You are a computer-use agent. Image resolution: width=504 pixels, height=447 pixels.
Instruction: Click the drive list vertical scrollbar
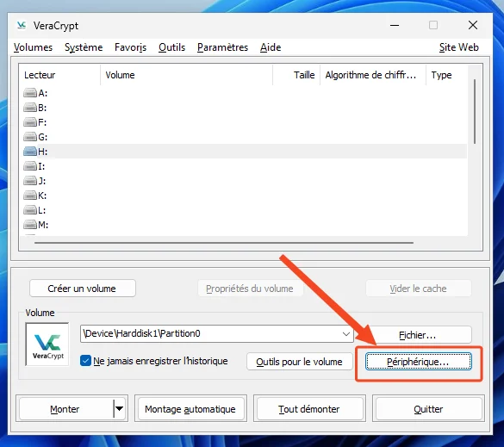pos(475,111)
